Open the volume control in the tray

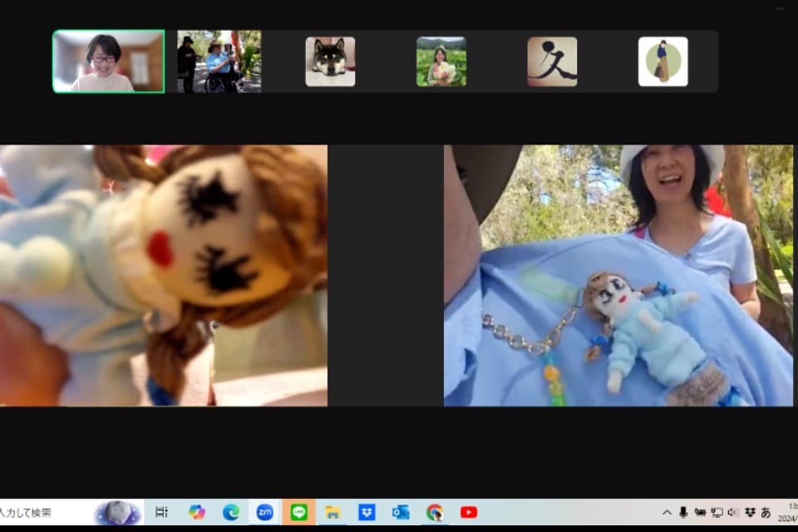[x=733, y=512]
